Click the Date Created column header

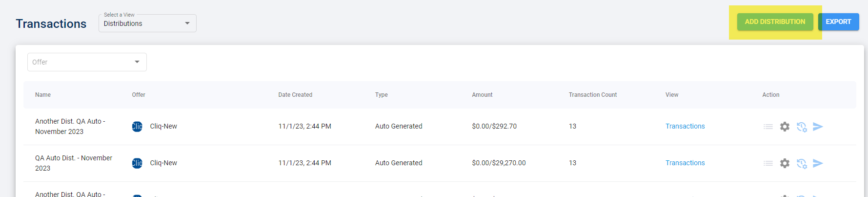click(295, 95)
